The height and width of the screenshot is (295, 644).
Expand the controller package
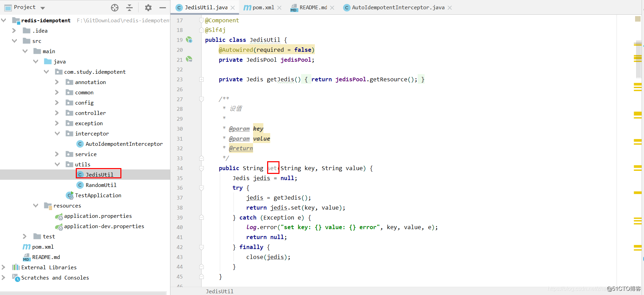tap(57, 113)
